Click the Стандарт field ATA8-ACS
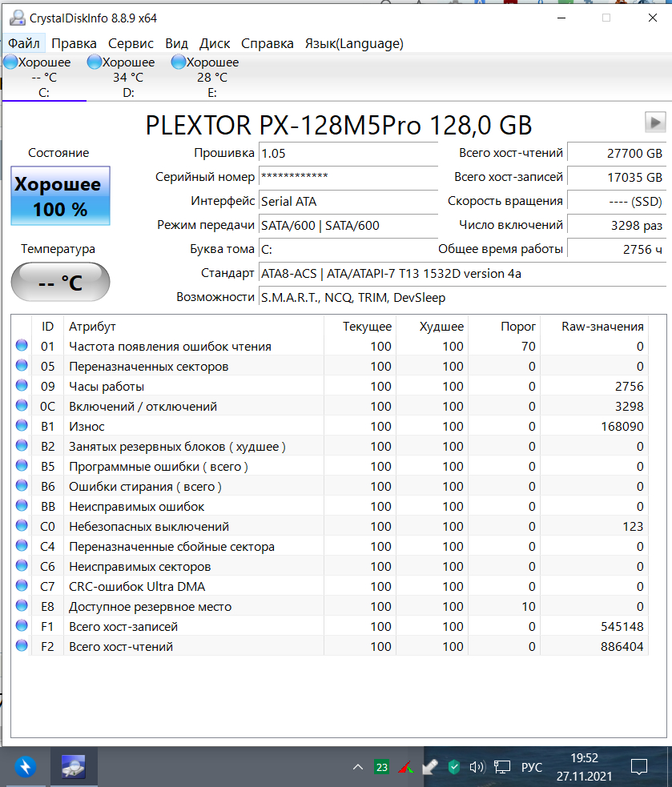Screen dimensions: 672x787 click(x=463, y=274)
